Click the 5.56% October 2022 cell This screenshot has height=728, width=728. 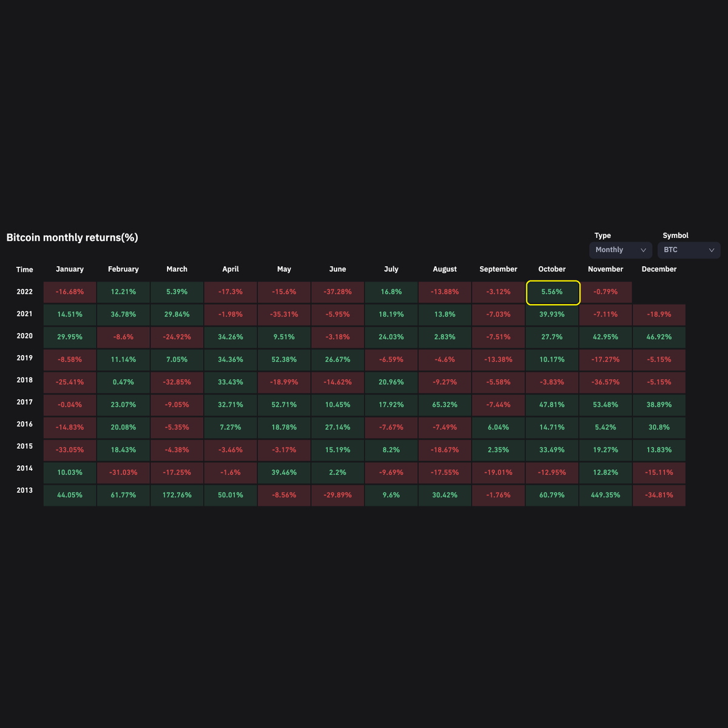coord(553,292)
